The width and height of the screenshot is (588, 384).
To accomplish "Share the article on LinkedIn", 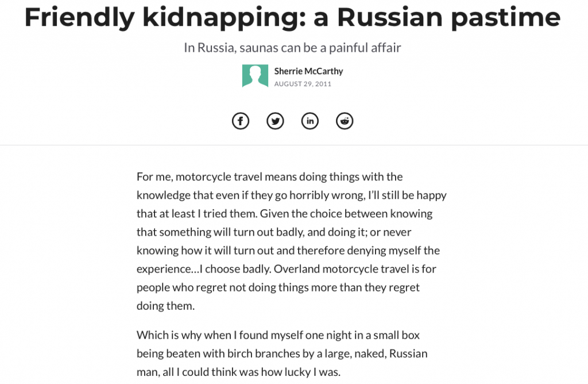I will 310,121.
